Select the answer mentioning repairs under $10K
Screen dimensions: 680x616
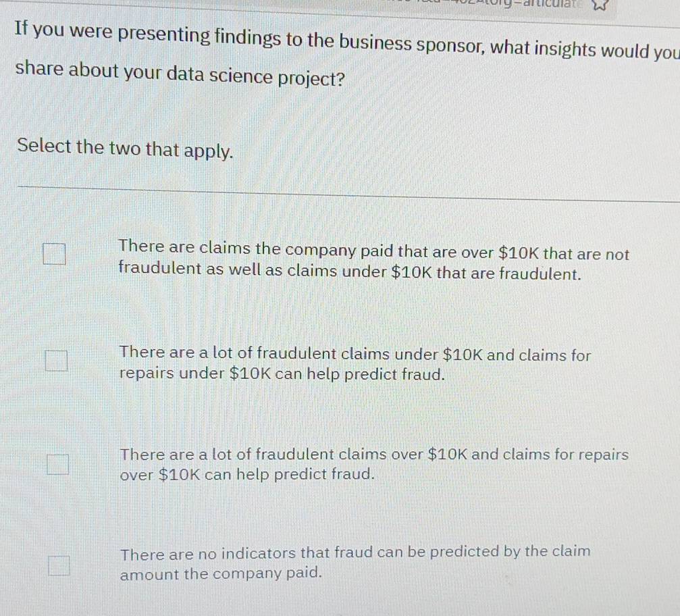point(355,363)
